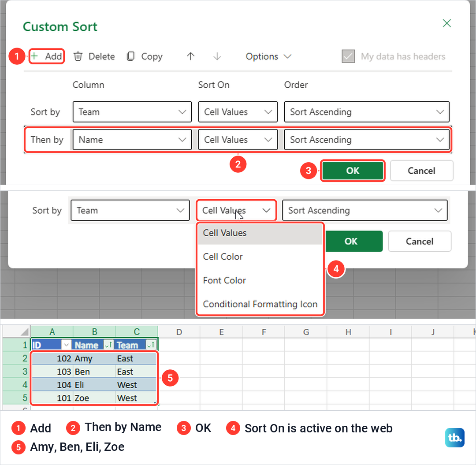Open Order dropdown in Then by row
The image size is (476, 465).
pyautogui.click(x=367, y=140)
